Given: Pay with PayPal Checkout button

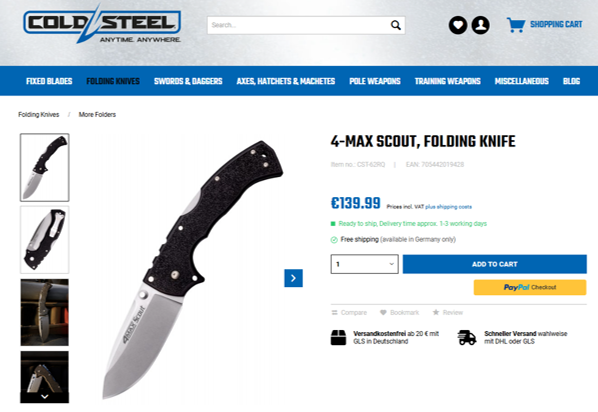Looking at the screenshot, I should [x=530, y=287].
